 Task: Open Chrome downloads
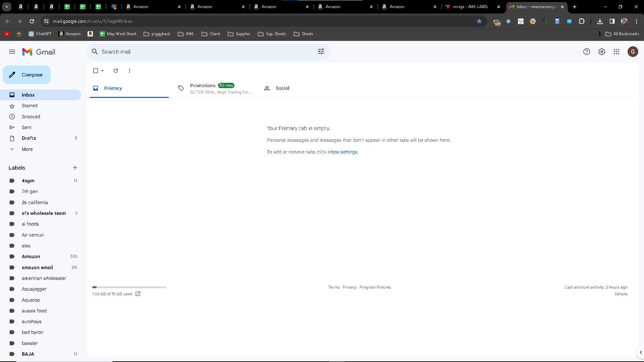pyautogui.click(x=600, y=21)
